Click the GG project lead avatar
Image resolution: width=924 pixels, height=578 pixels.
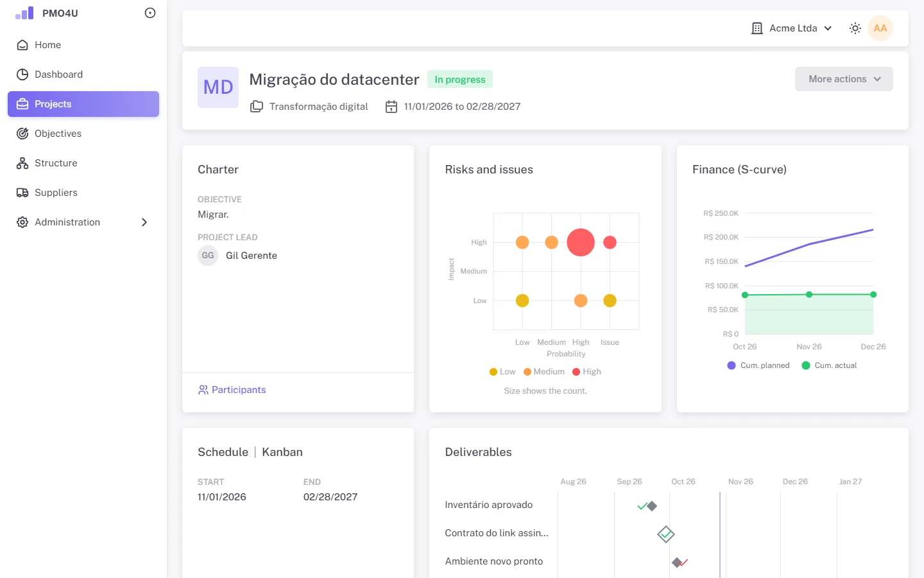[208, 256]
